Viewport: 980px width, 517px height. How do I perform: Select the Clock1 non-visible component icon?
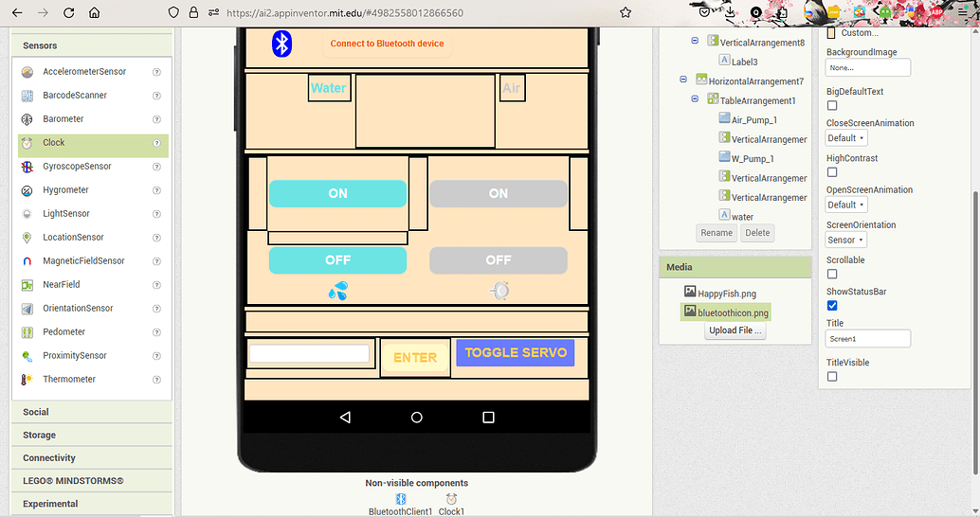click(x=451, y=499)
